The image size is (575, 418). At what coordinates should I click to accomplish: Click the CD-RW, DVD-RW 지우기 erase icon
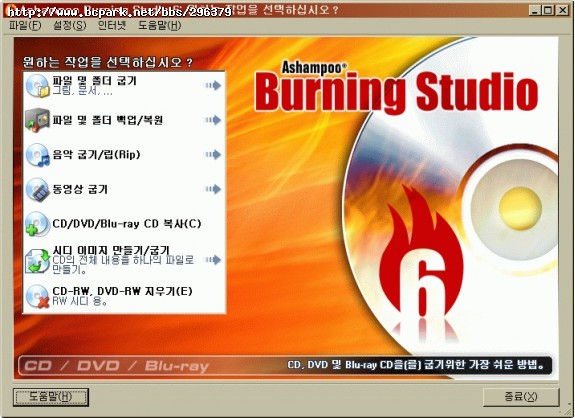(x=37, y=296)
